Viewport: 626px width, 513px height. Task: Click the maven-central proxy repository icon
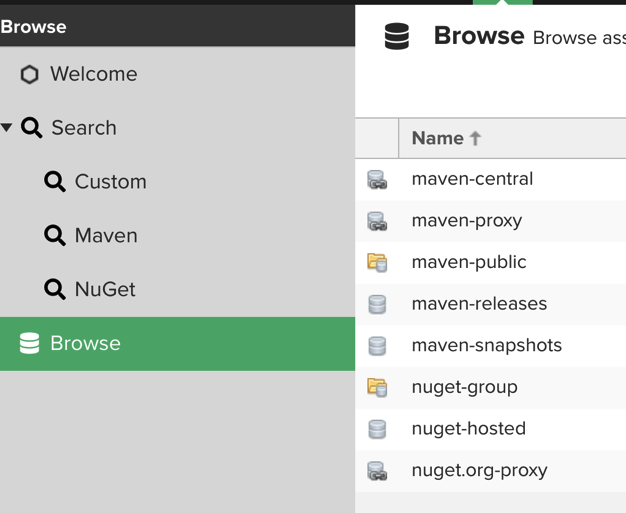coord(377,180)
